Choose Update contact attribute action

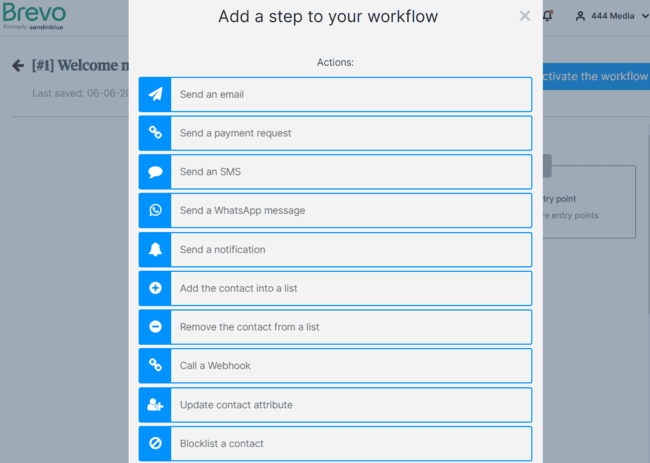click(x=350, y=405)
